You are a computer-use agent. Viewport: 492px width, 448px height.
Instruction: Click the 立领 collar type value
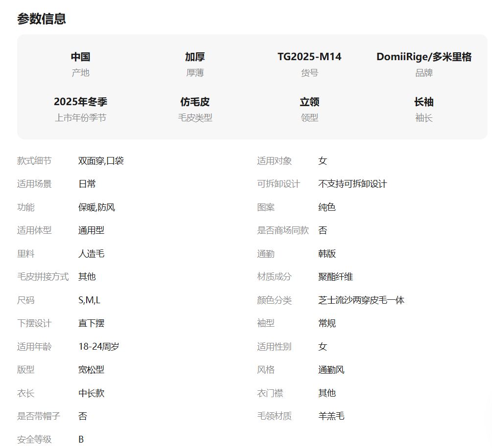point(309,102)
